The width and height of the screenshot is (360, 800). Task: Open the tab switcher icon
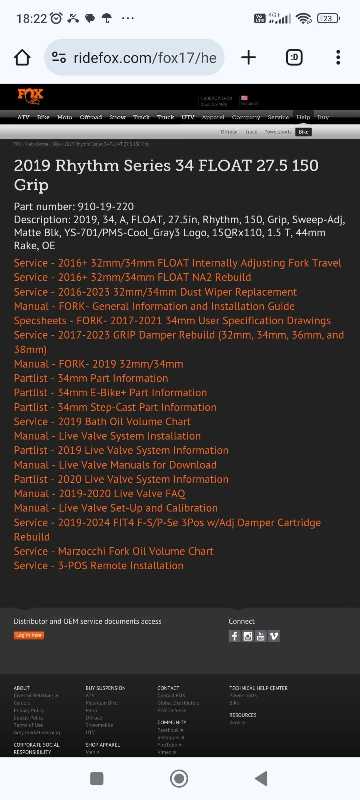[x=294, y=58]
